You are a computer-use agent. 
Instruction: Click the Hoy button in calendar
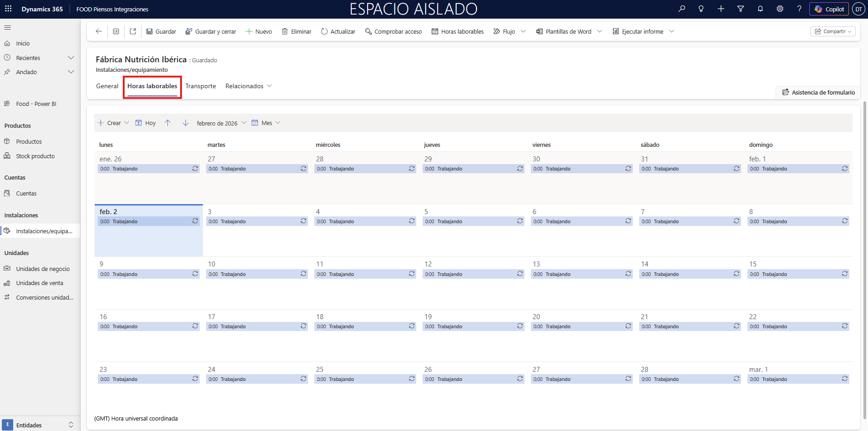click(x=146, y=123)
